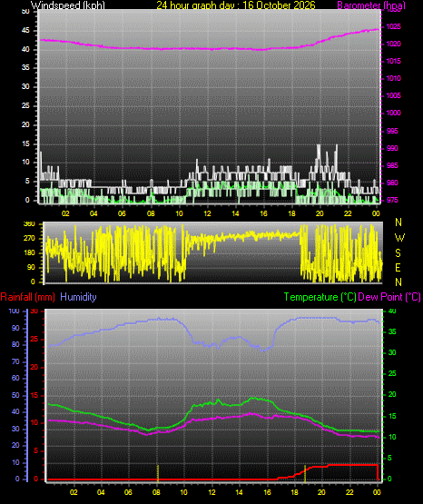The height and width of the screenshot is (504, 423).
Task: Click the 270 wind direction scale value
Action: pyautogui.click(x=29, y=239)
